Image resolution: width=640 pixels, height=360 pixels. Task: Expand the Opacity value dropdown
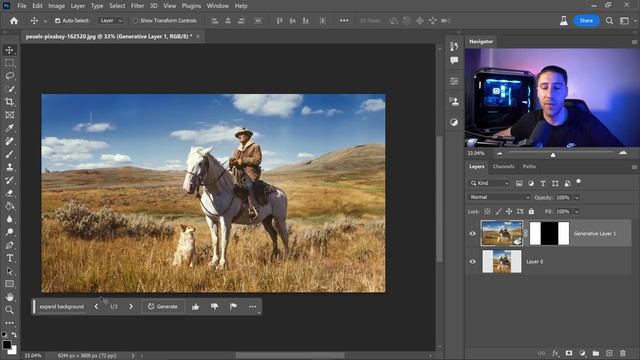point(577,198)
